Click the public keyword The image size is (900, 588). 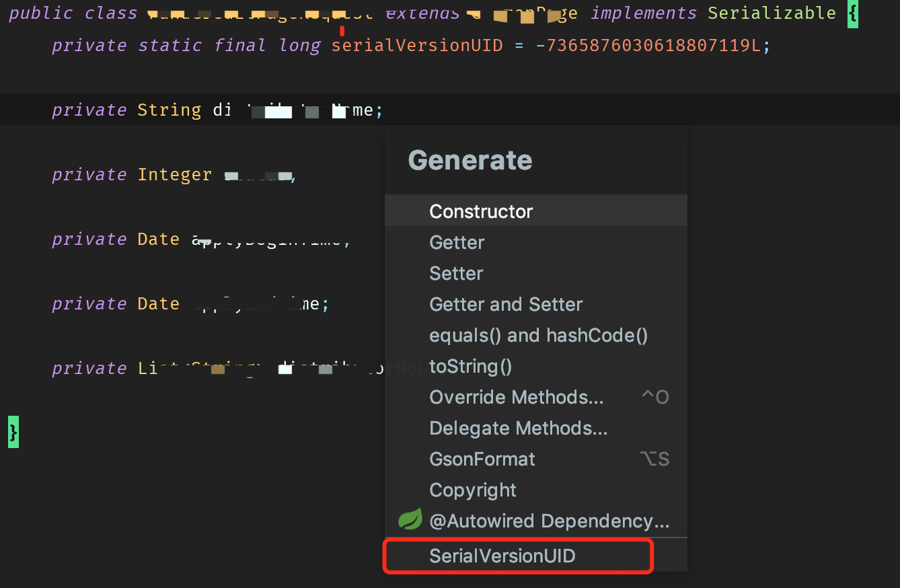[x=42, y=13]
